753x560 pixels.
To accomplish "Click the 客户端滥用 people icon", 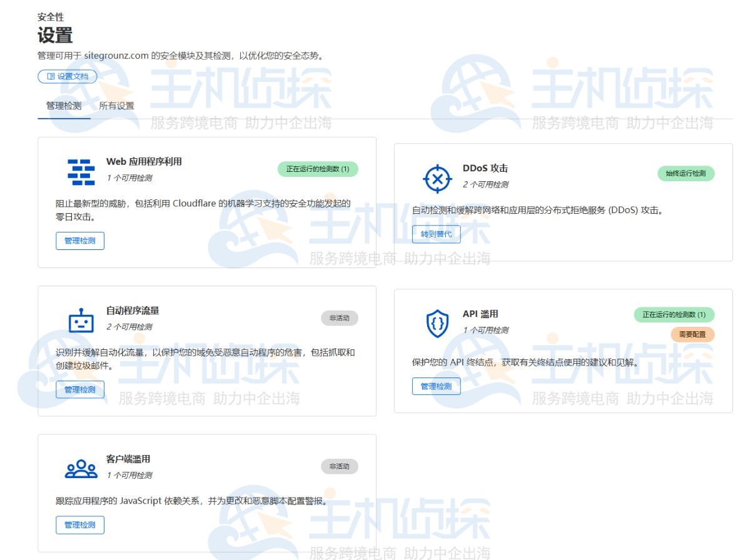I will (81, 469).
